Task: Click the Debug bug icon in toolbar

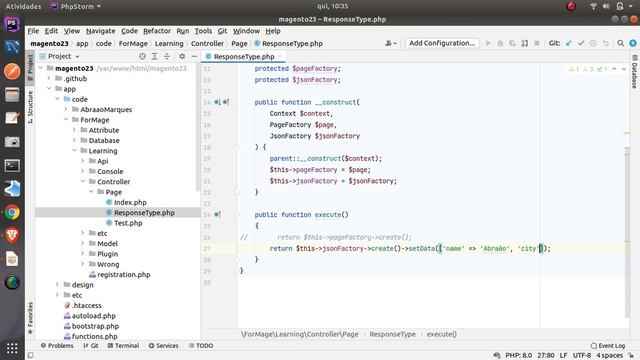Action: pyautogui.click(x=500, y=43)
